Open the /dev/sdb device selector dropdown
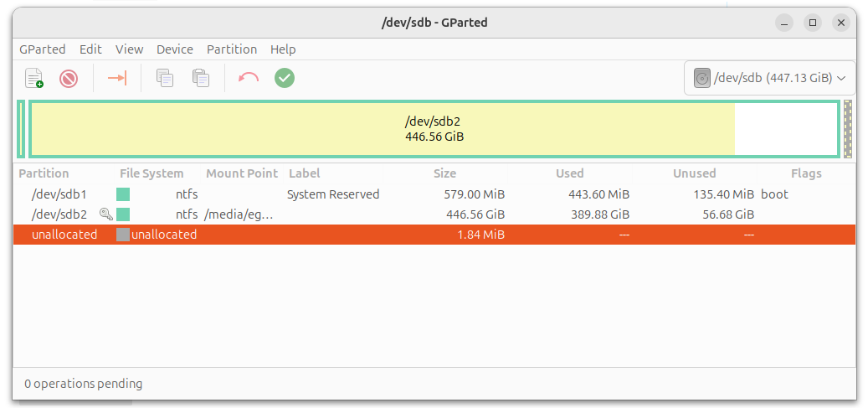Image resolution: width=868 pixels, height=408 pixels. click(770, 79)
